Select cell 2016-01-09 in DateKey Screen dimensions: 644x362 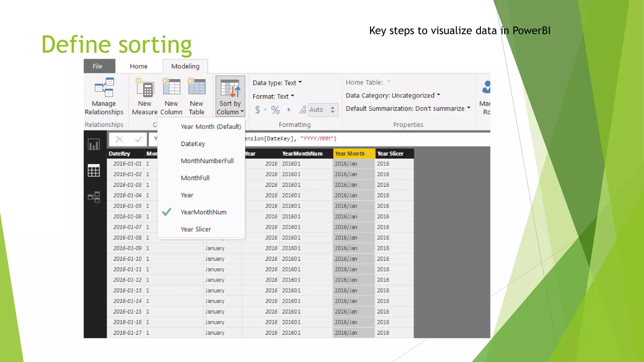click(x=125, y=248)
